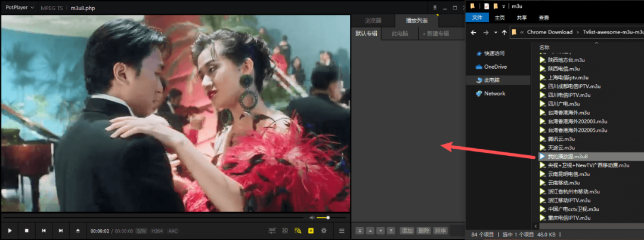The height and width of the screenshot is (240, 644).
Task: Toggle 360° video mode icon
Action: [x=272, y=230]
